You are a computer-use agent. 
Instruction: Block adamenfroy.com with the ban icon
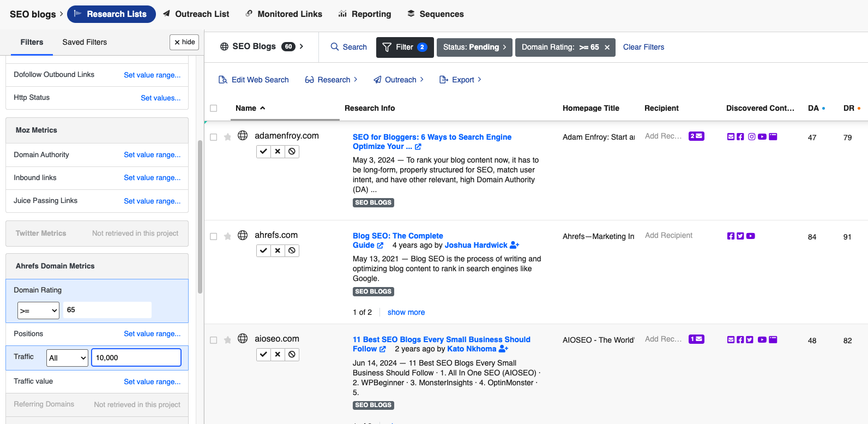tap(292, 151)
